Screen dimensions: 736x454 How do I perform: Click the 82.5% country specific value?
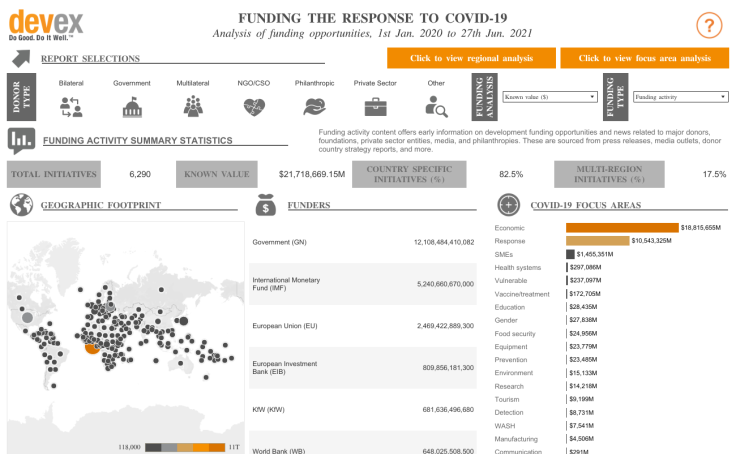click(x=511, y=174)
